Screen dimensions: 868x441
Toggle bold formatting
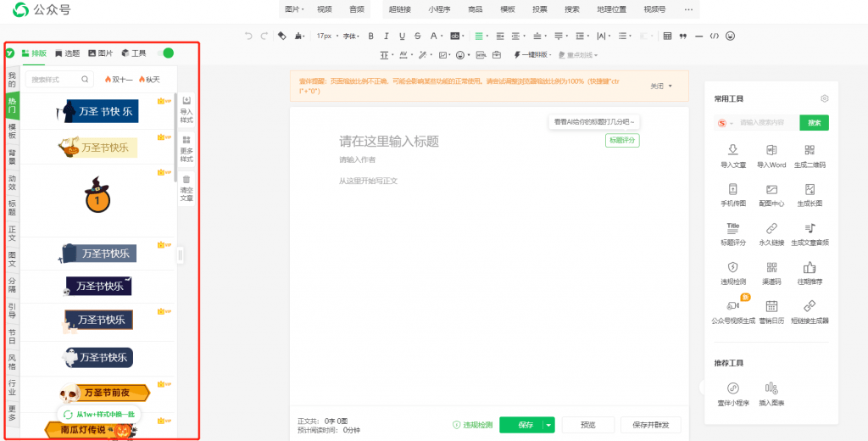coord(371,36)
